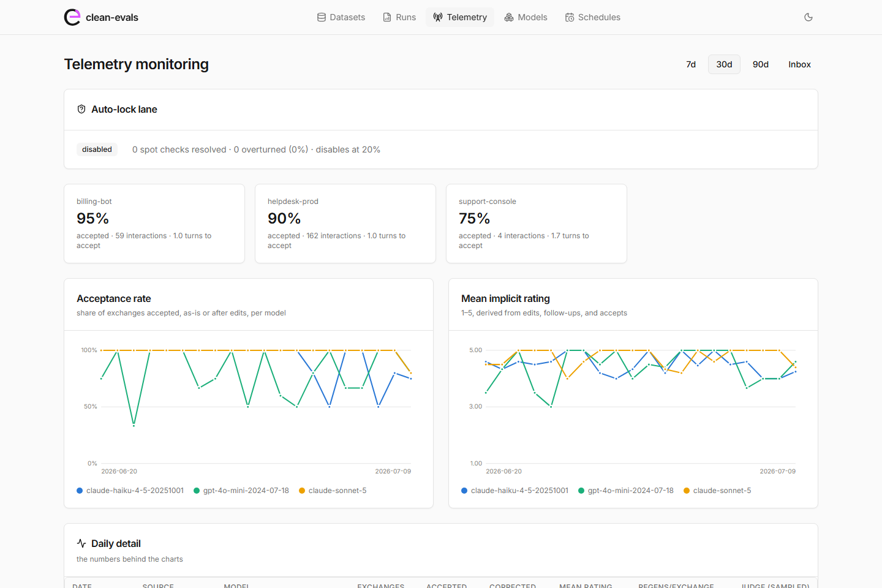This screenshot has height=588, width=882.
Task: Open the support-console stats card
Action: [x=537, y=224]
